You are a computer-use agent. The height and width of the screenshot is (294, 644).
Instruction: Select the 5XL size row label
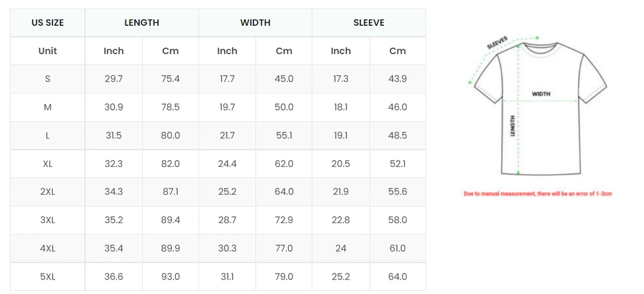(48, 277)
